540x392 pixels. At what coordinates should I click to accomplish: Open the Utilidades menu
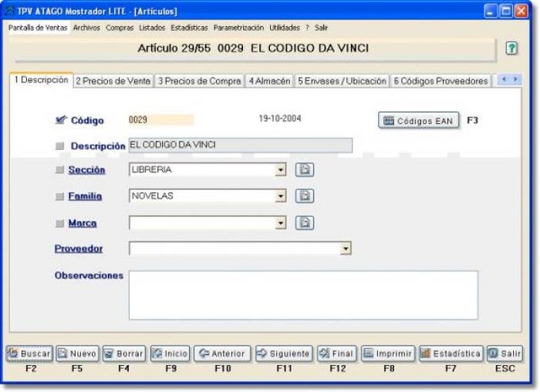(x=284, y=28)
